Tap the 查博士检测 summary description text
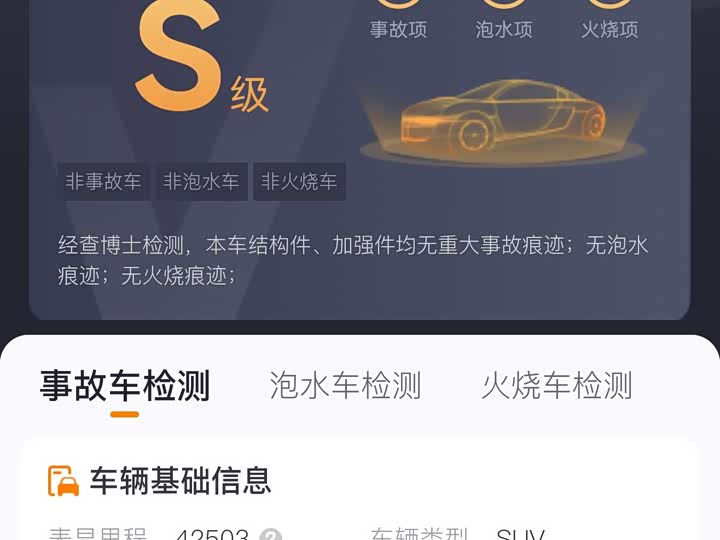Viewport: 720px width, 540px height. 353,260
